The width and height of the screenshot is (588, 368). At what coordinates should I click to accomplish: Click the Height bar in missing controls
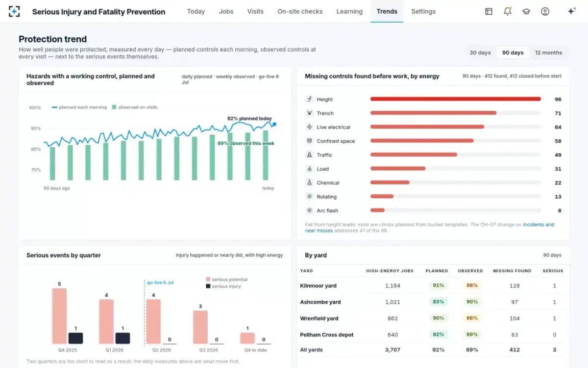pos(455,99)
